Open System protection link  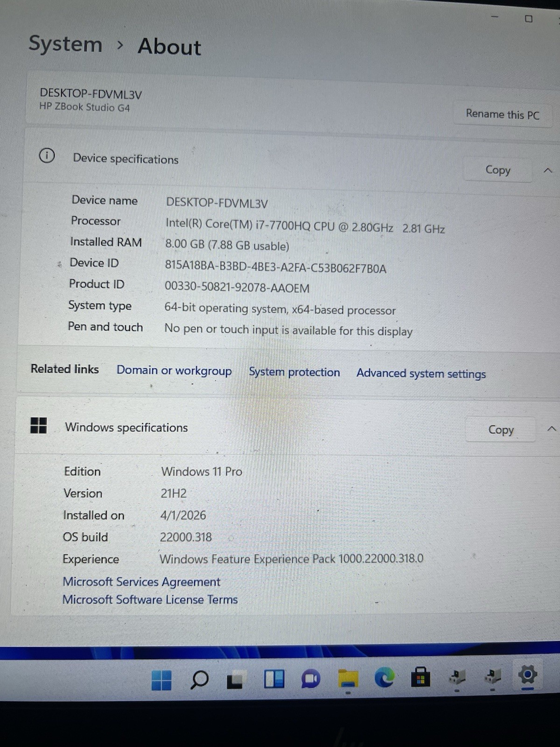(x=294, y=372)
